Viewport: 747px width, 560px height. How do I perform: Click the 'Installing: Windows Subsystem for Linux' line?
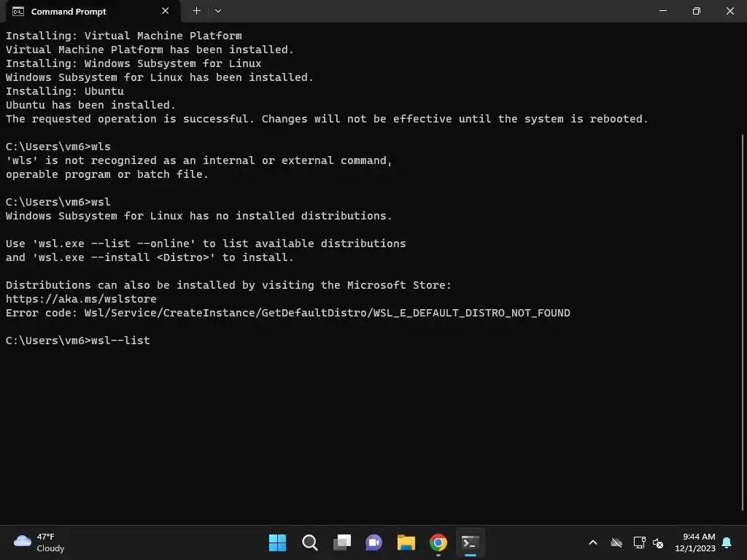133,63
